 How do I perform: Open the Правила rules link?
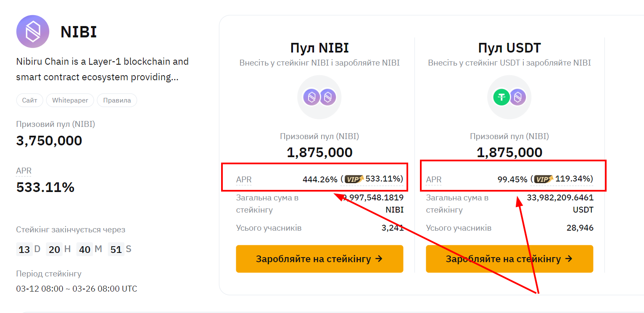(x=117, y=100)
